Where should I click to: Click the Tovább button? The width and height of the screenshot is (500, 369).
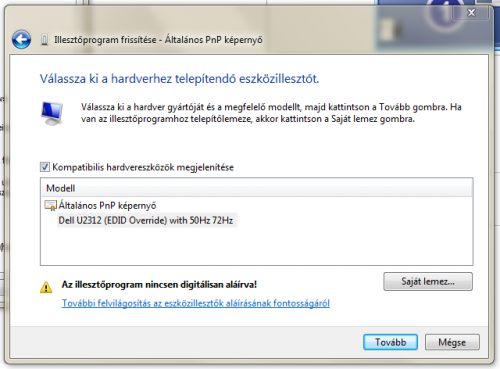390,342
